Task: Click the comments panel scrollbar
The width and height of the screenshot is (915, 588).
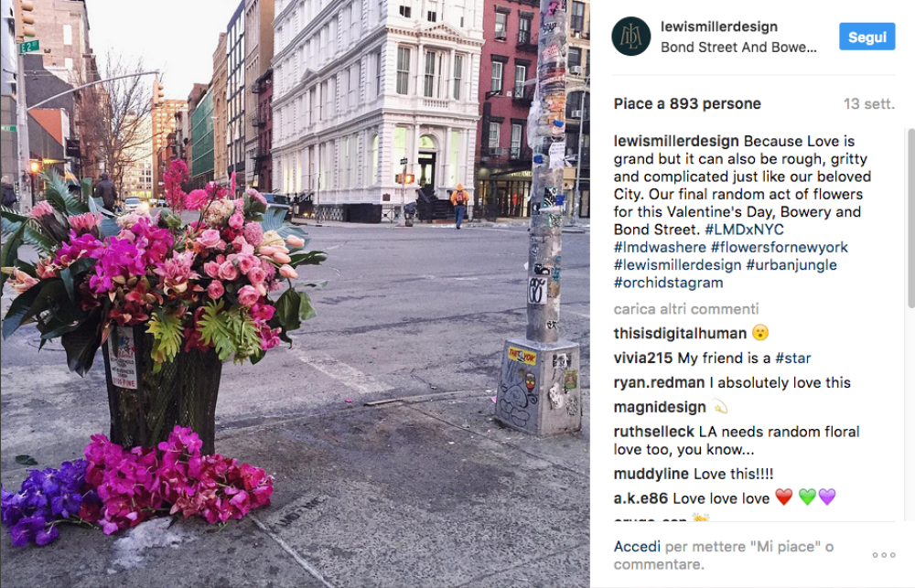Action: pos(911,218)
